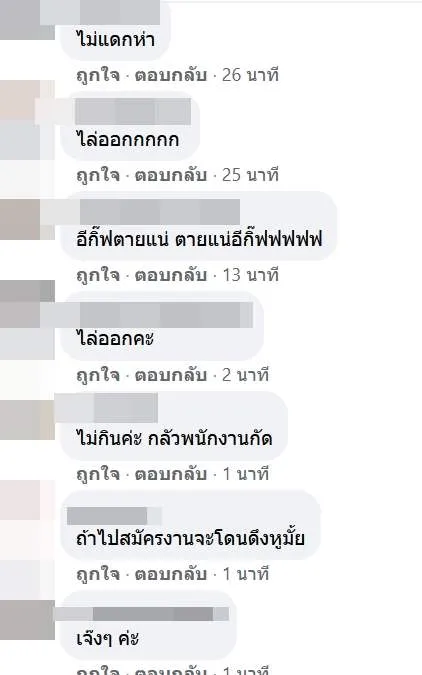Open blurred commenter name above "ไล่ออกคะ"

166,315
